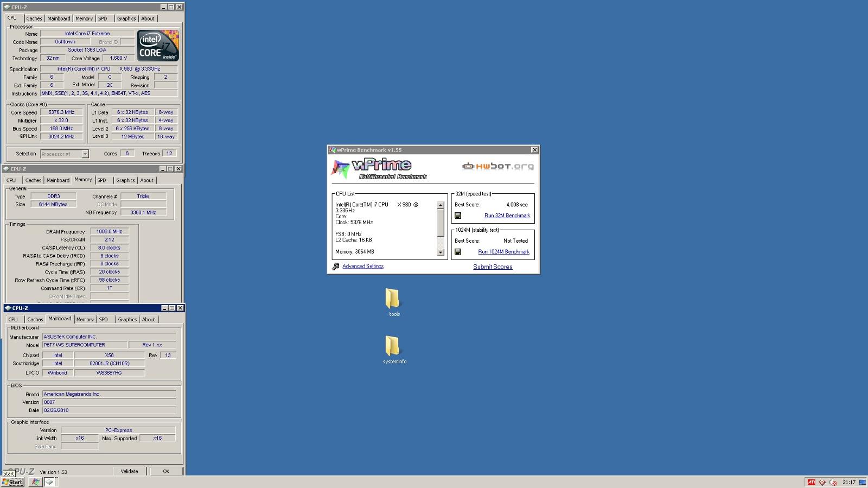This screenshot has width=868, height=488.
Task: Open Memory tab in top CPU-Z window
Action: coord(84,18)
